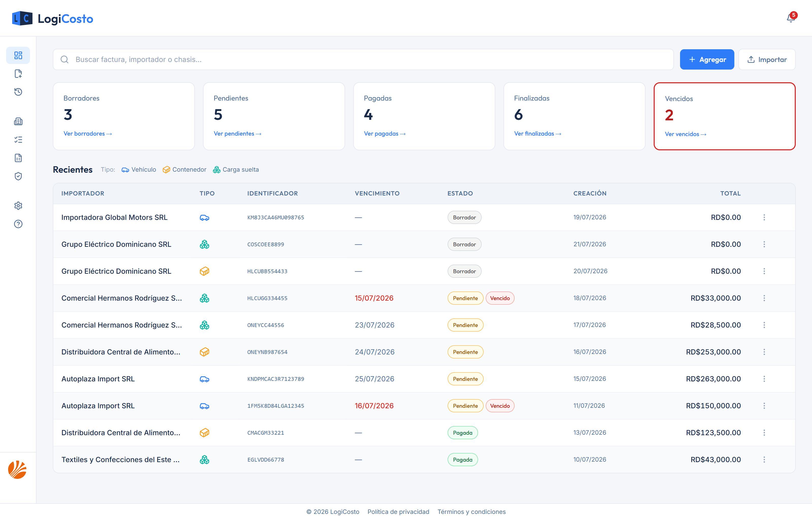The image size is (812, 520).
Task: Open row menu for KNDPMCAC3R7123789 invoice
Action: (764, 379)
